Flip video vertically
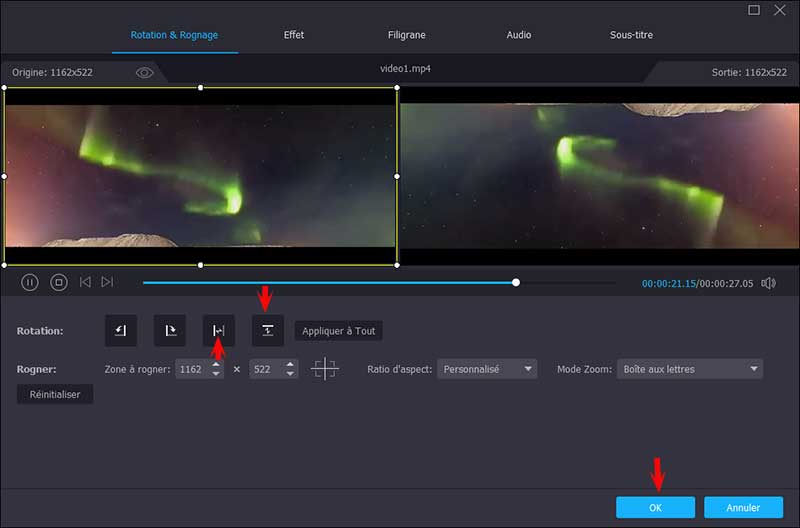Image resolution: width=800 pixels, height=528 pixels. point(268,330)
